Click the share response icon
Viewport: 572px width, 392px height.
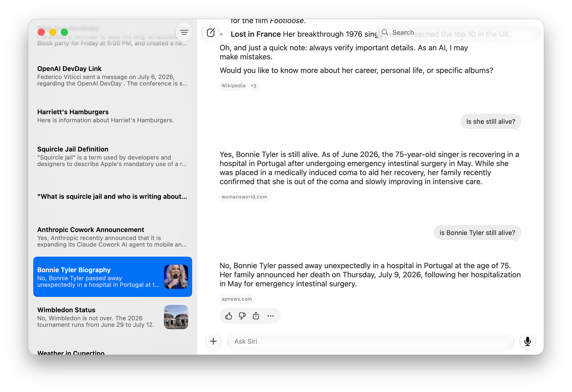[256, 316]
